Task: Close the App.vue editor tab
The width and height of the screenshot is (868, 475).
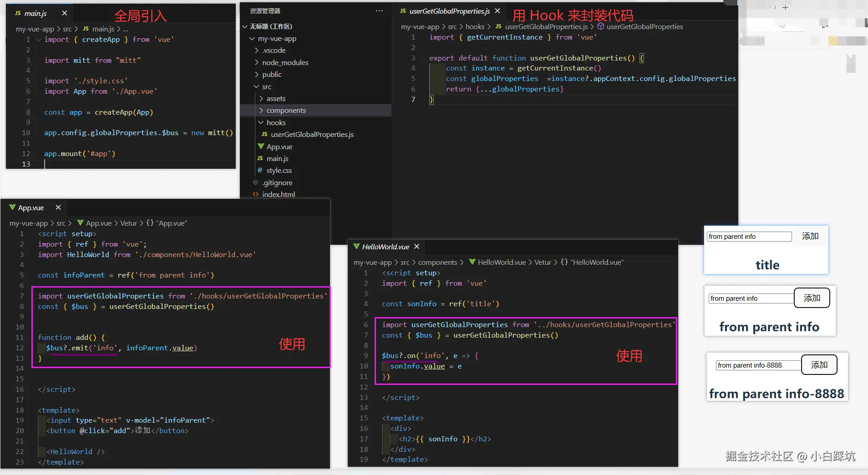Action: 58,207
